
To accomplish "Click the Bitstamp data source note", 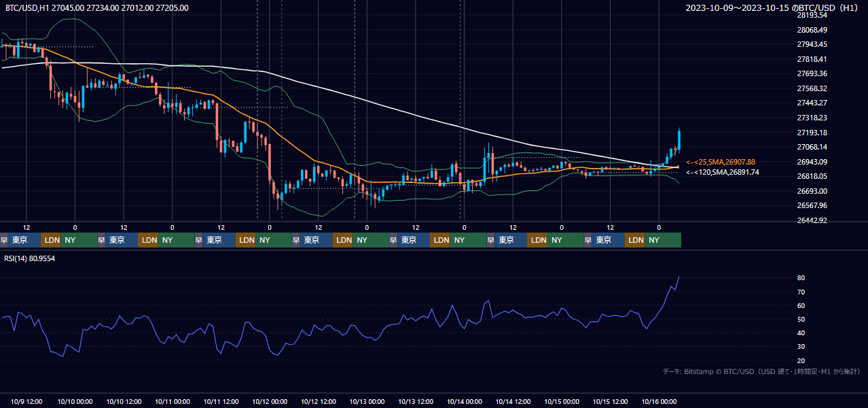I will point(761,371).
